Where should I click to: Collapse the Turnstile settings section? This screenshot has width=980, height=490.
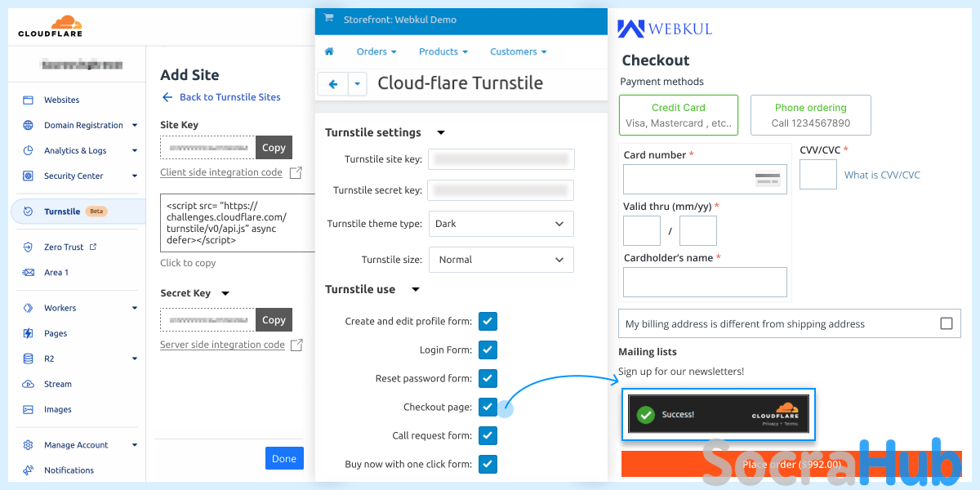coord(441,132)
